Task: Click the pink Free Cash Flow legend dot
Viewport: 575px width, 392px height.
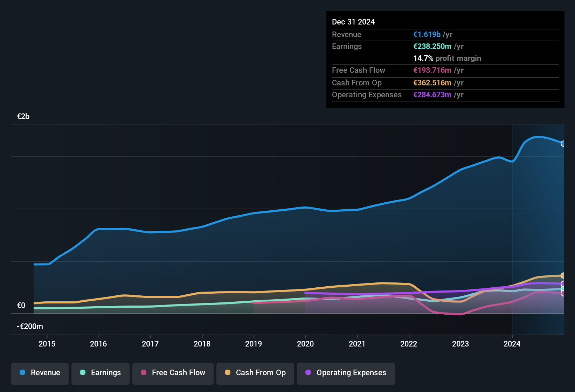Action: point(144,373)
